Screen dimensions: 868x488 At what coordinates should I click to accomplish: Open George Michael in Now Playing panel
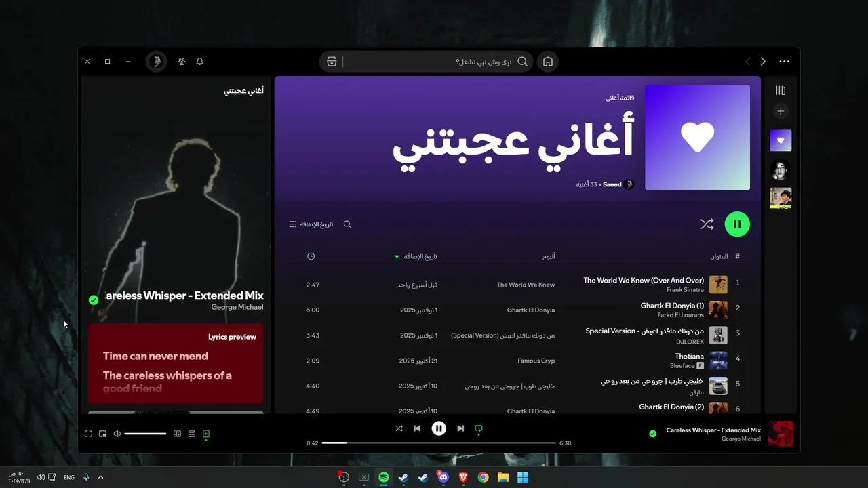[x=237, y=307]
